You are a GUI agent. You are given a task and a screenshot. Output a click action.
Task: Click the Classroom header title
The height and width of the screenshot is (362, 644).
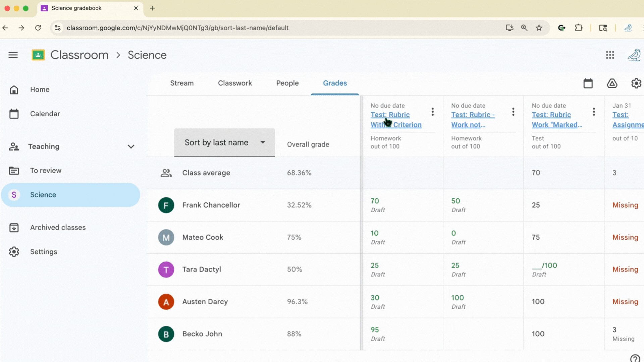click(79, 55)
